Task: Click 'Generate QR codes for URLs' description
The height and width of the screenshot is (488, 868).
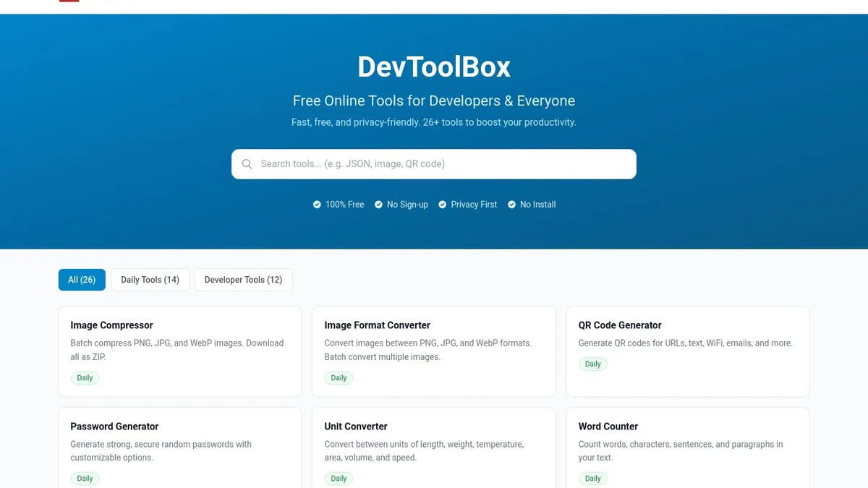Action: click(x=686, y=343)
